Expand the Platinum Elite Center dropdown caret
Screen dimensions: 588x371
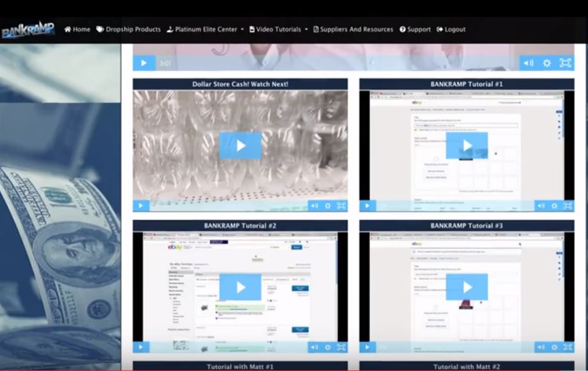click(242, 29)
